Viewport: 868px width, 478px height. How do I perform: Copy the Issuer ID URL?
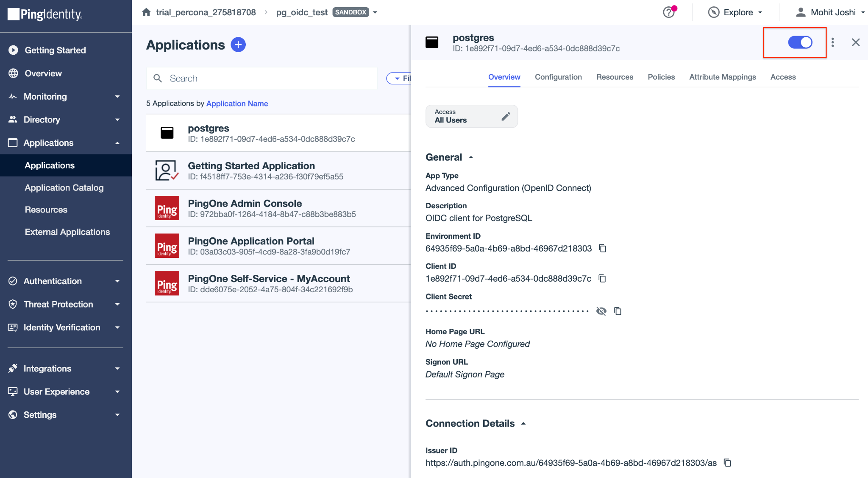(727, 463)
